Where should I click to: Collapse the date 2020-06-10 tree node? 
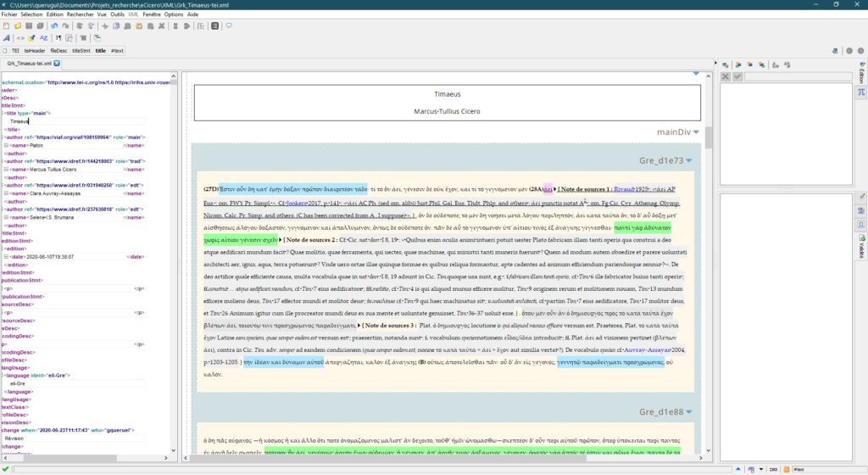6,257
